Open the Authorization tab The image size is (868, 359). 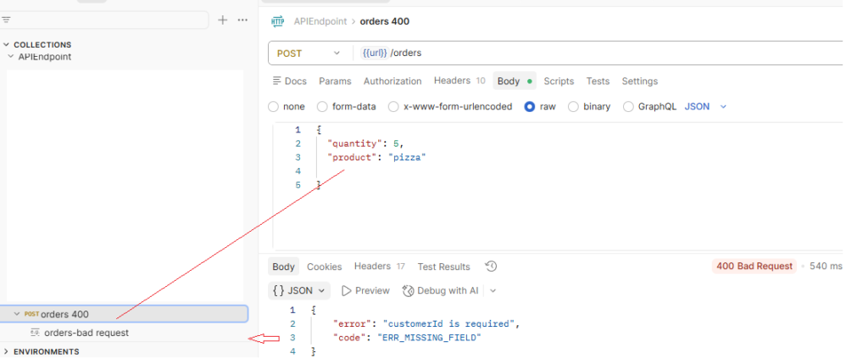[392, 81]
